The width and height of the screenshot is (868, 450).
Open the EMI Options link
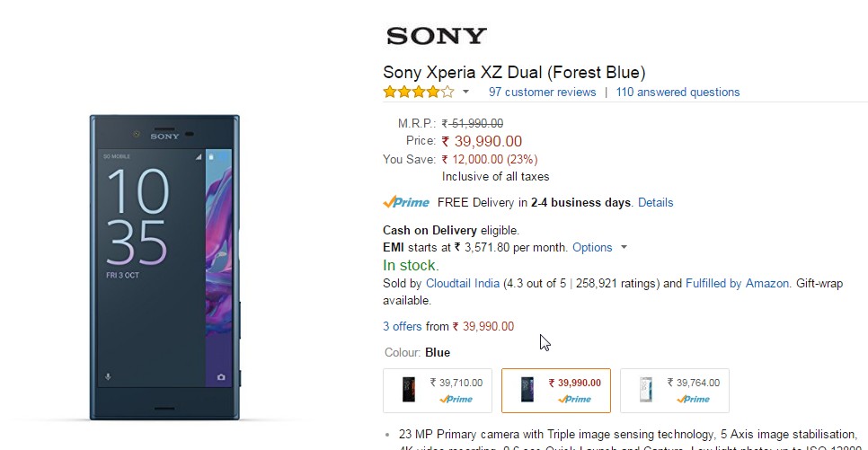(x=592, y=247)
